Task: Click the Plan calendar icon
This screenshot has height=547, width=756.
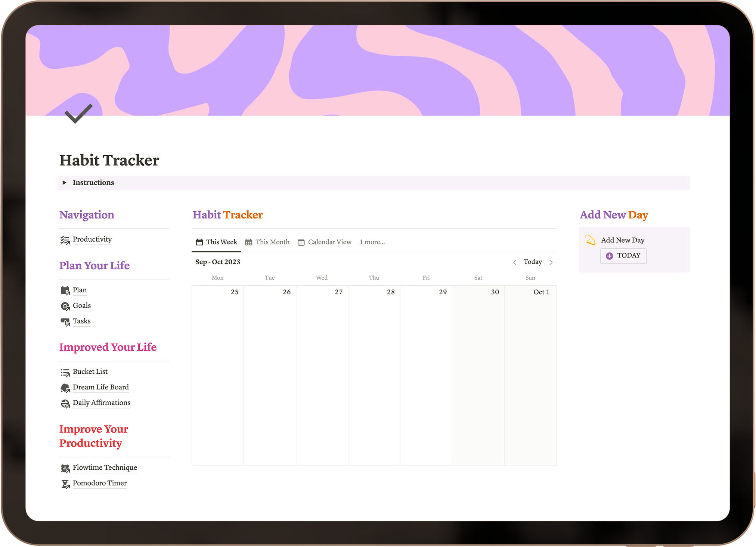Action: [x=65, y=290]
